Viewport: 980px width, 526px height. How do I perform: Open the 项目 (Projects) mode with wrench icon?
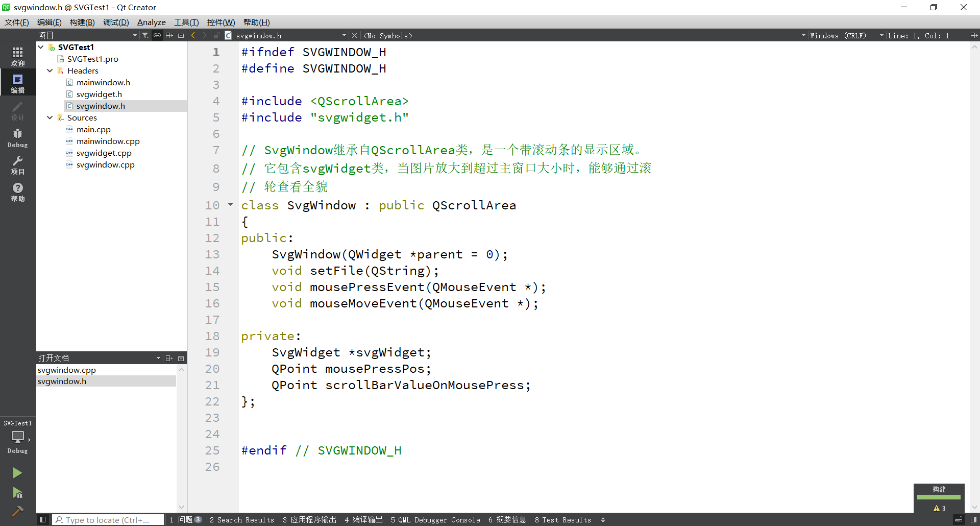tap(18, 164)
